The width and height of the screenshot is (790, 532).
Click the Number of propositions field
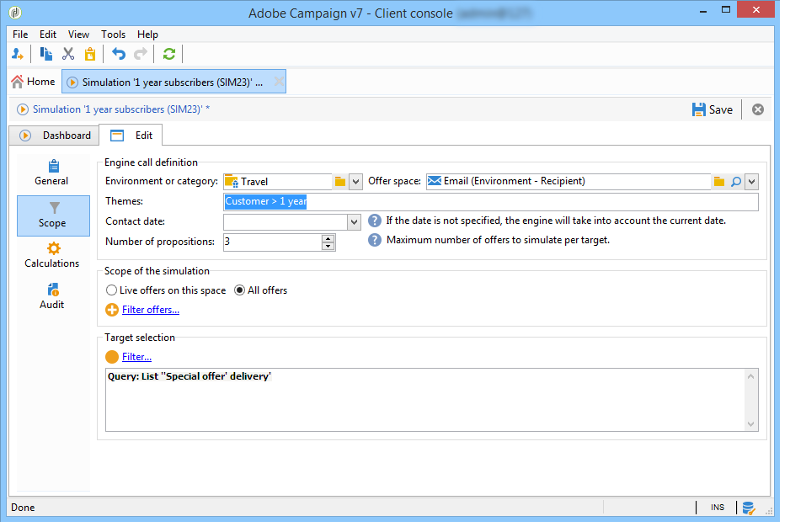point(273,242)
